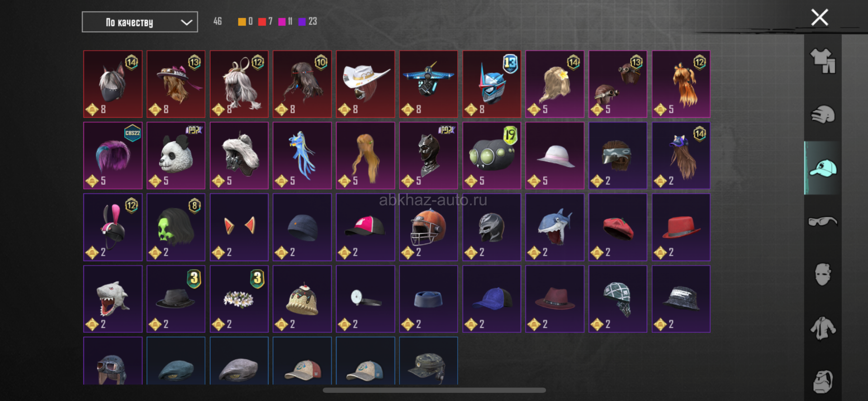Filter by the orange quality swatch
Viewport: 868px width, 401px height.
[x=242, y=22]
